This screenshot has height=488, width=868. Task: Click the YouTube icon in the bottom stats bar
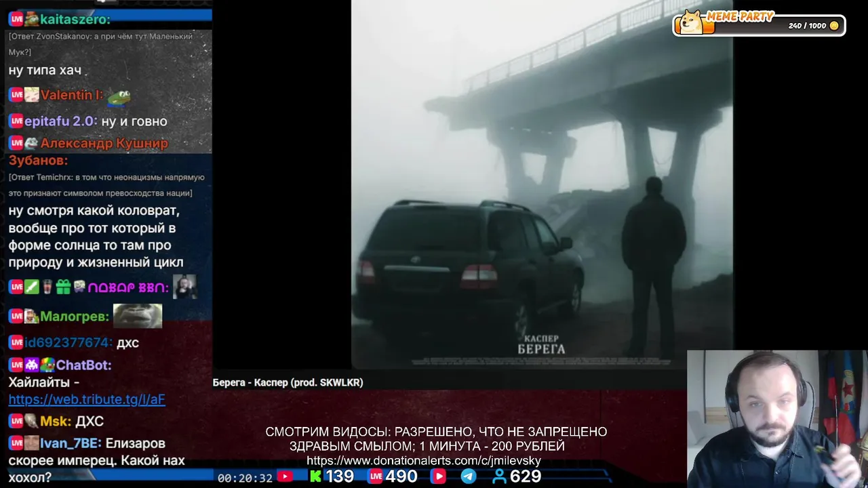tap(285, 476)
